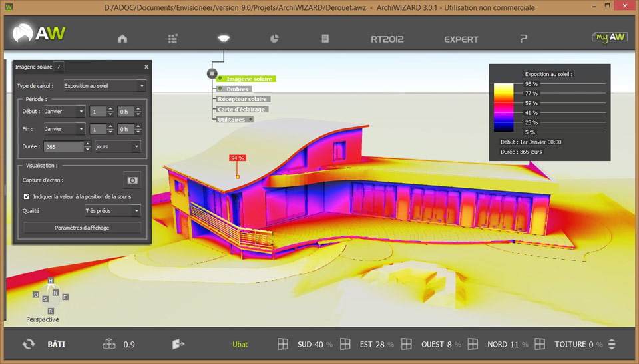This screenshot has width=639, height=364.
Task: Open help for the Imagerie solaire panel
Action: pos(59,67)
